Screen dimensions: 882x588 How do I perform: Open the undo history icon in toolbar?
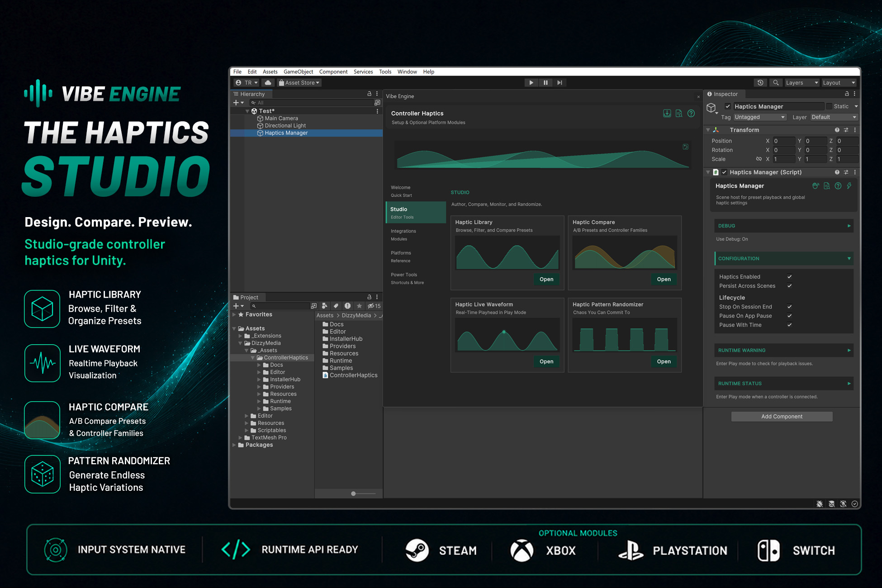coord(760,83)
